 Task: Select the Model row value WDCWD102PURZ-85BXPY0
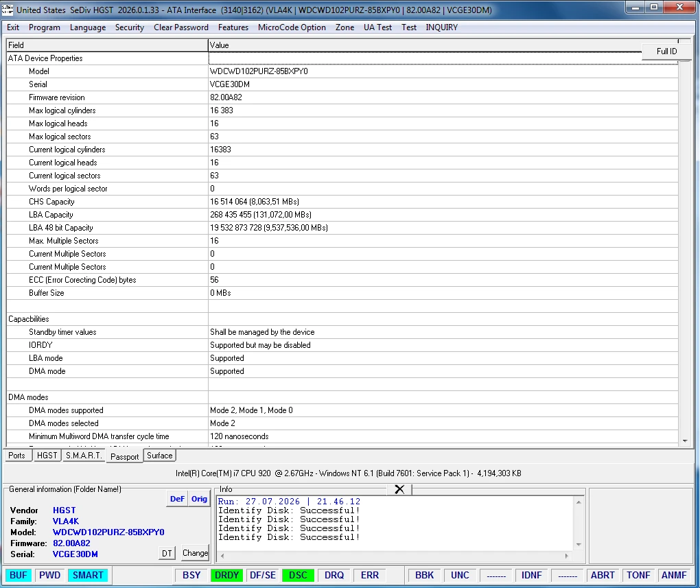(259, 71)
